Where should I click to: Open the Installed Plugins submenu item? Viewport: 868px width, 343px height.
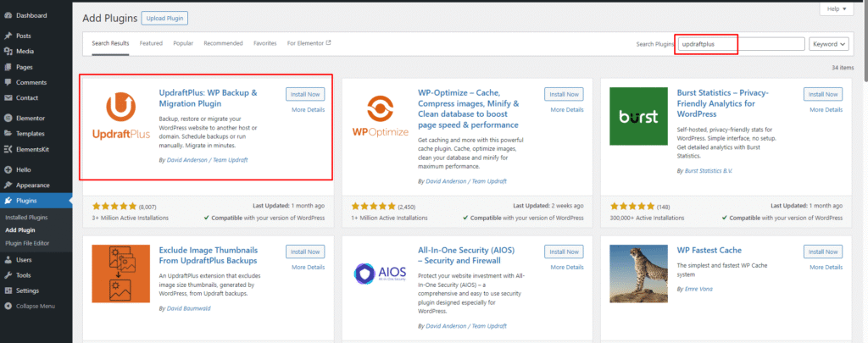coord(26,218)
